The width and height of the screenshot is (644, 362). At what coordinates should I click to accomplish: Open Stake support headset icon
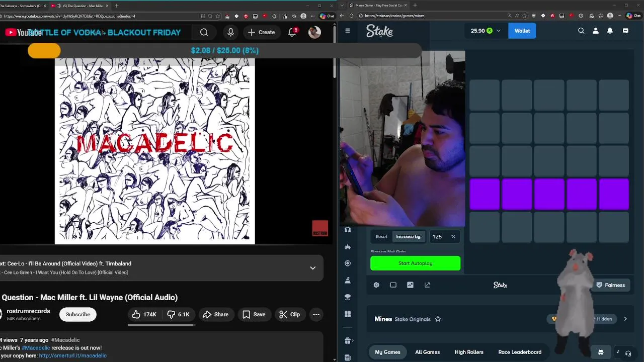coord(628,353)
